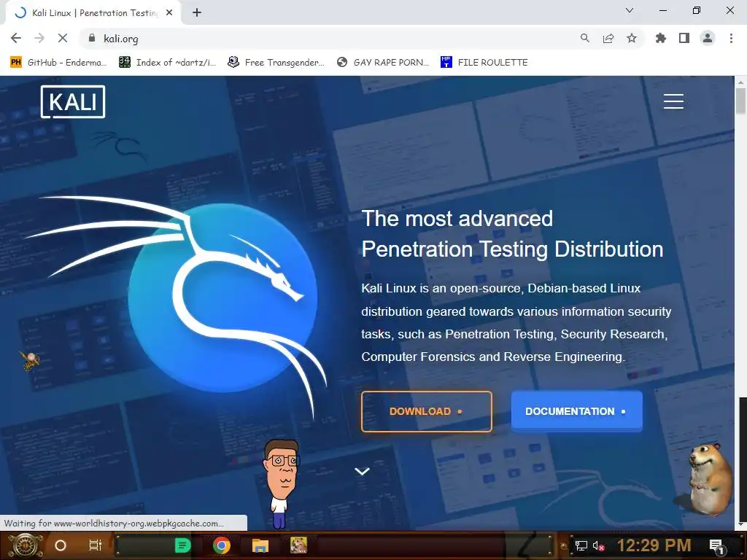
Task: Open the GitHub - Enderma... bookmark
Action: tap(58, 63)
